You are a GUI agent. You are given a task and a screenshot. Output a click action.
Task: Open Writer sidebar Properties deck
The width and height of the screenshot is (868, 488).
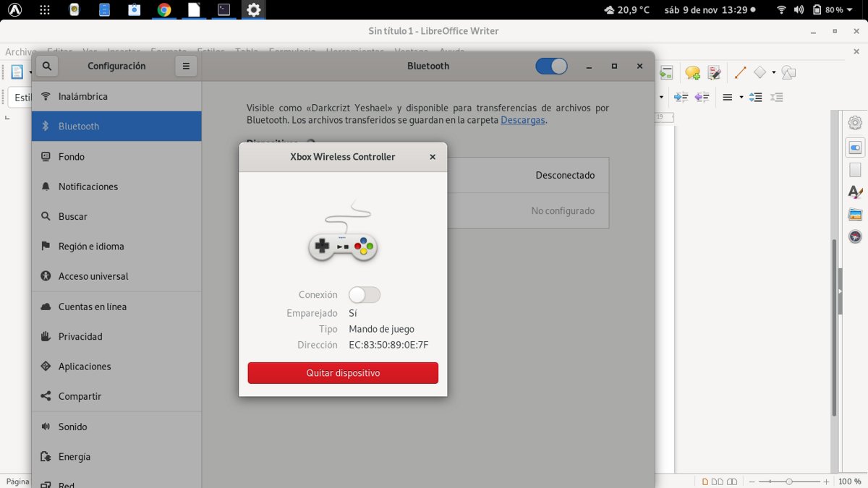[x=855, y=148]
